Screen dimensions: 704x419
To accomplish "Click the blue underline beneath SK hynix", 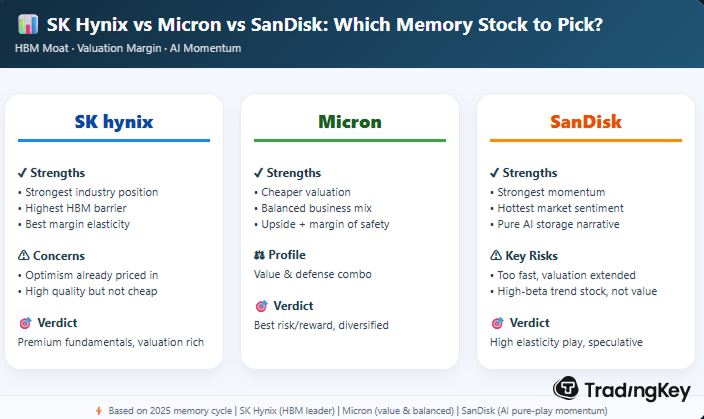I will pos(114,141).
